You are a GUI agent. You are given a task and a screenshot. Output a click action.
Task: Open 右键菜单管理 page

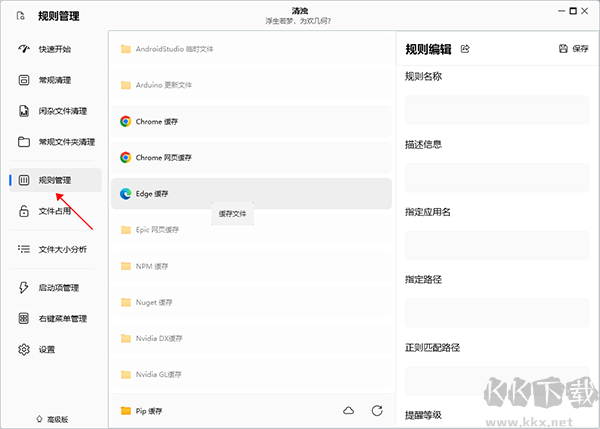coord(55,318)
